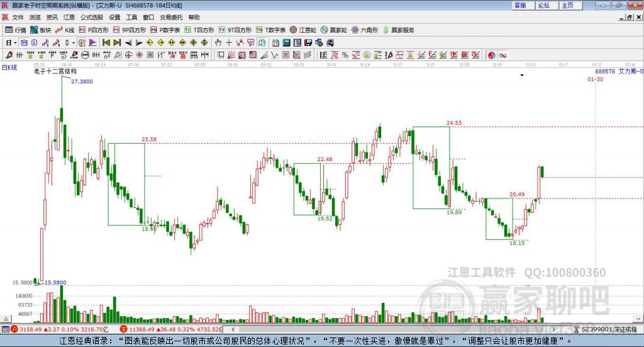Image resolution: width=644 pixels, height=347 pixels.
Task: Click the horizontal scrollbar left arrow
Action: tap(233, 329)
